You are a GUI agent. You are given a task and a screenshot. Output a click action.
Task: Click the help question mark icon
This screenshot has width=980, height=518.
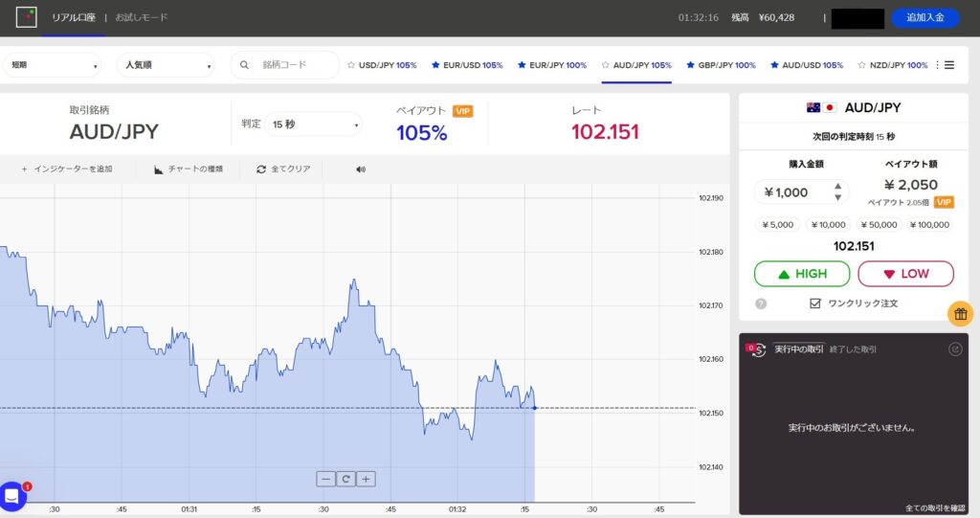[x=761, y=304]
